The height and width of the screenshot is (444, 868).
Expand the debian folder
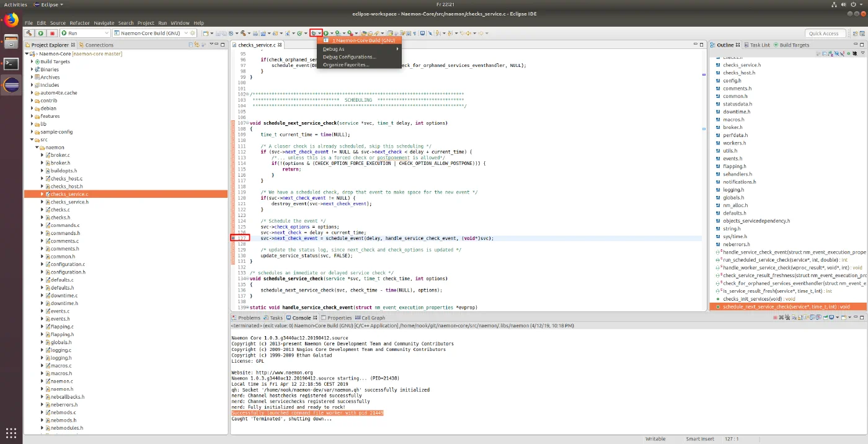32,109
